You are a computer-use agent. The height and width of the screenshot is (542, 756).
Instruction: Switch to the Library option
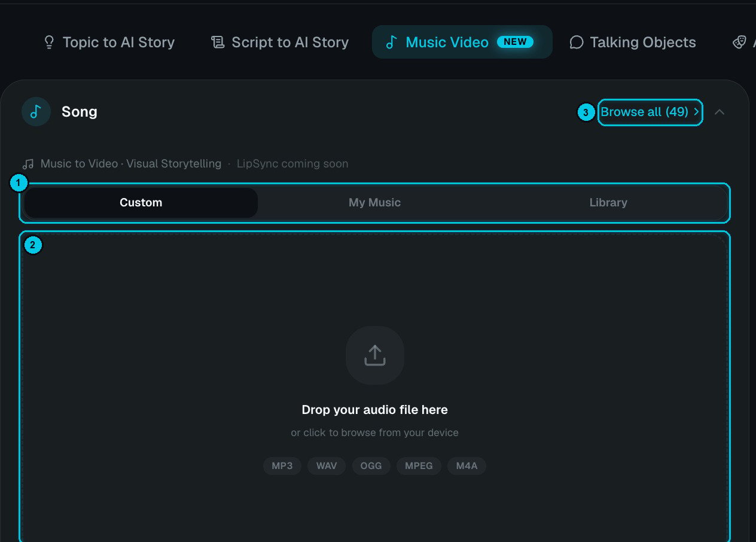(x=608, y=203)
